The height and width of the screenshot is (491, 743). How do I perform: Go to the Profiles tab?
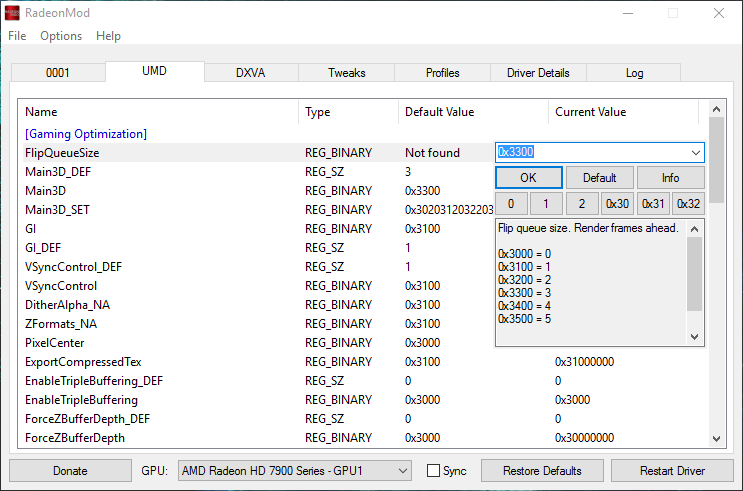pyautogui.click(x=443, y=73)
